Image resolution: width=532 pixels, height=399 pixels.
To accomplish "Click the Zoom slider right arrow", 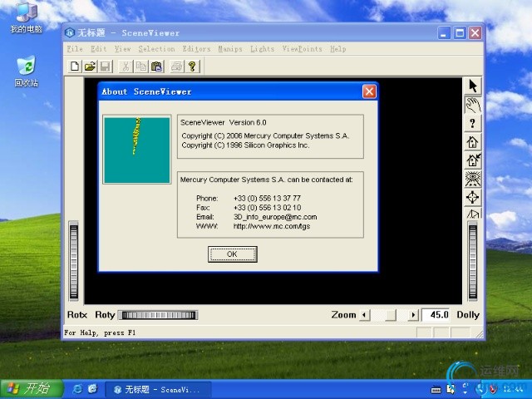I will pyautogui.click(x=413, y=315).
